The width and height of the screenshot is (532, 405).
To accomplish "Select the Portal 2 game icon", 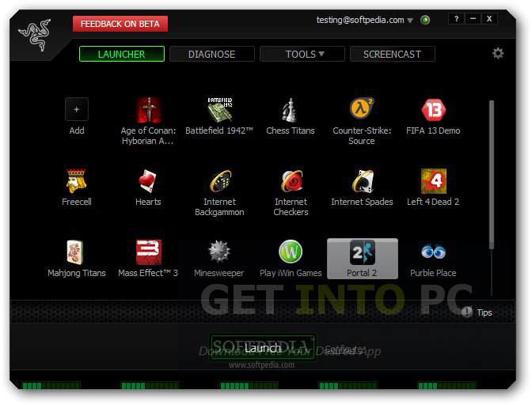I will pos(363,252).
